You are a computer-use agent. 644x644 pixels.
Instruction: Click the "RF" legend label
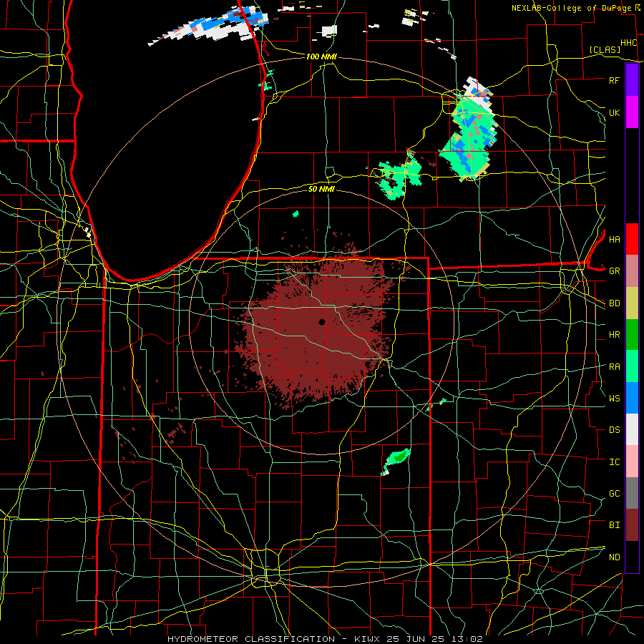614,80
